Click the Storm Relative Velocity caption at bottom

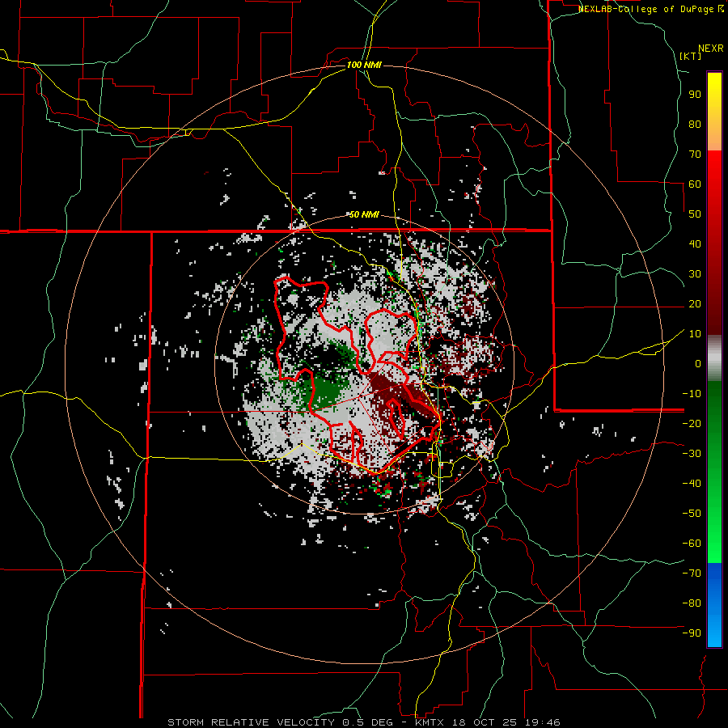363,722
